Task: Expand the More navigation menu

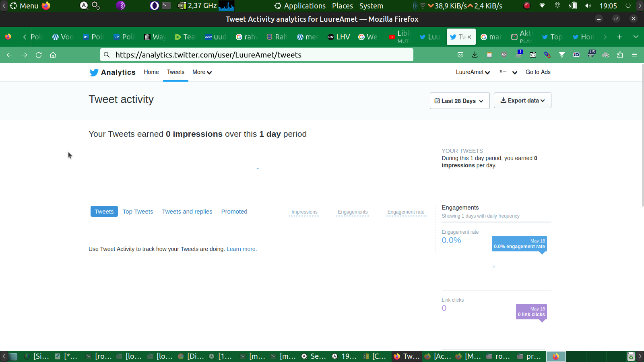Action: click(202, 72)
